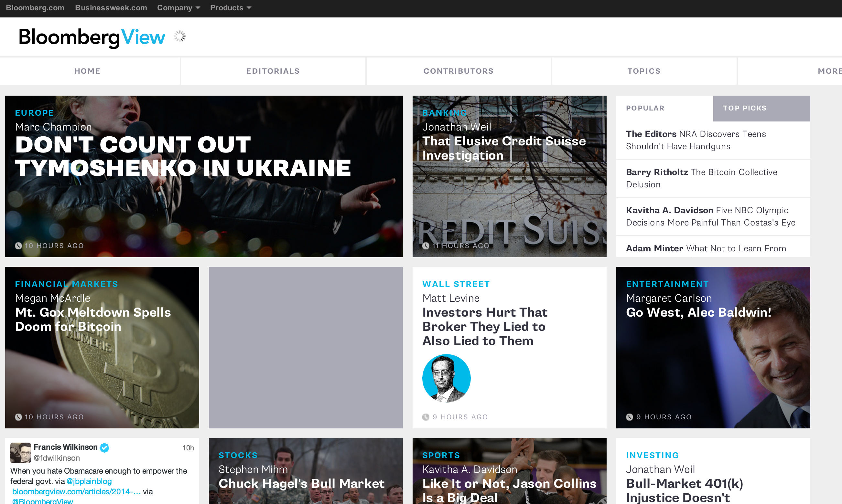Click the WALL STREET topic label
The height and width of the screenshot is (504, 842).
tap(456, 284)
